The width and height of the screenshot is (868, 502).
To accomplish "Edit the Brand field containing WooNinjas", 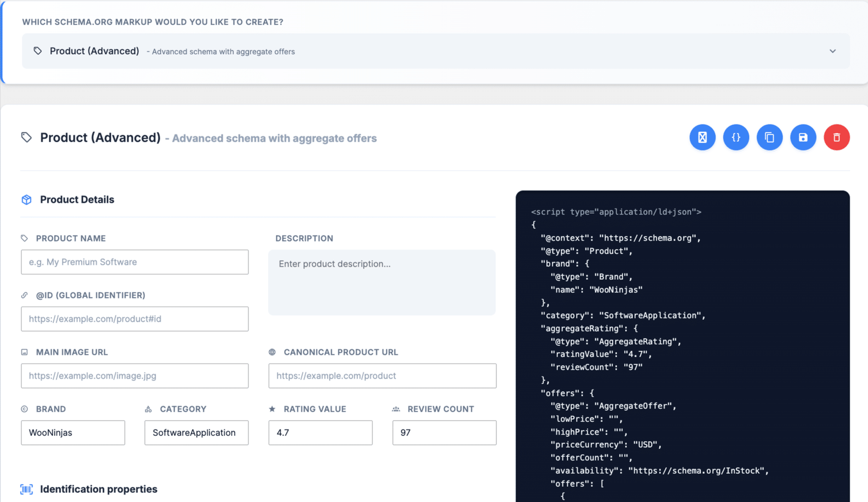I will tap(73, 433).
